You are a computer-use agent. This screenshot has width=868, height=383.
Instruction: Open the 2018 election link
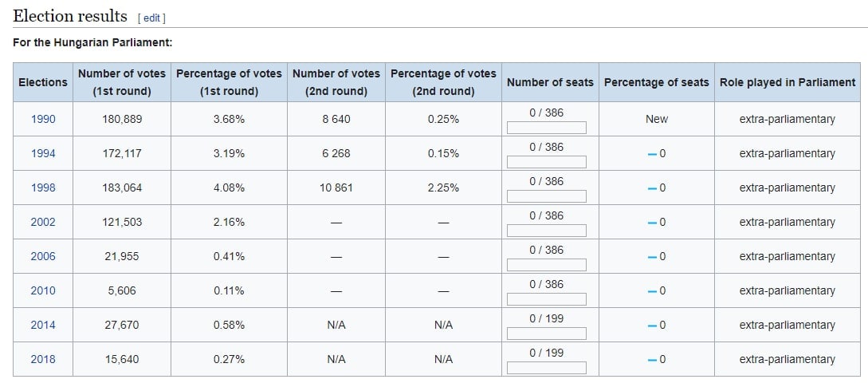click(x=43, y=359)
